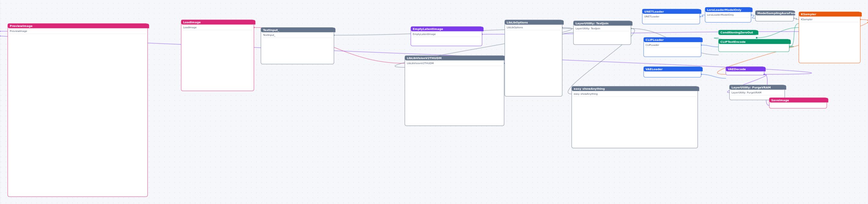
Task: Click the small "PreviewImage" subtitle in node body
Action: [x=19, y=31]
